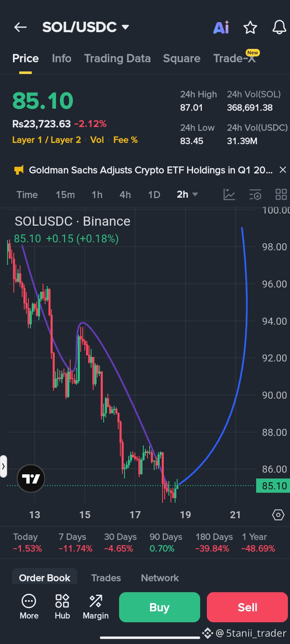This screenshot has width=290, height=644.
Task: Expand the left side panel arrow
Action: point(3,466)
